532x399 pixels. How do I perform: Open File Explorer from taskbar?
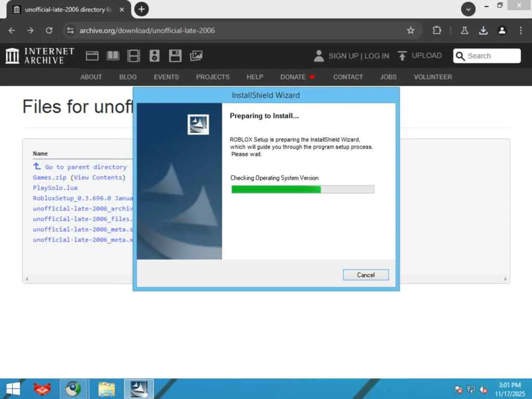point(107,389)
